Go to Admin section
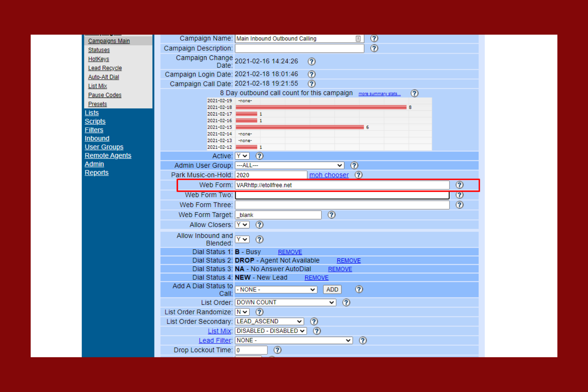Image resolution: width=588 pixels, height=392 pixels. [x=94, y=164]
